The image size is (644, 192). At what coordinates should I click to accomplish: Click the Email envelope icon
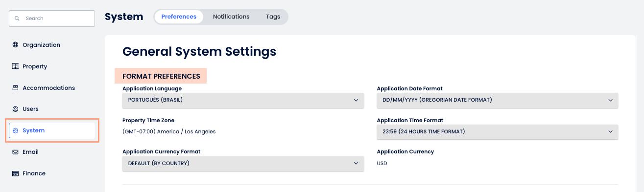click(15, 152)
